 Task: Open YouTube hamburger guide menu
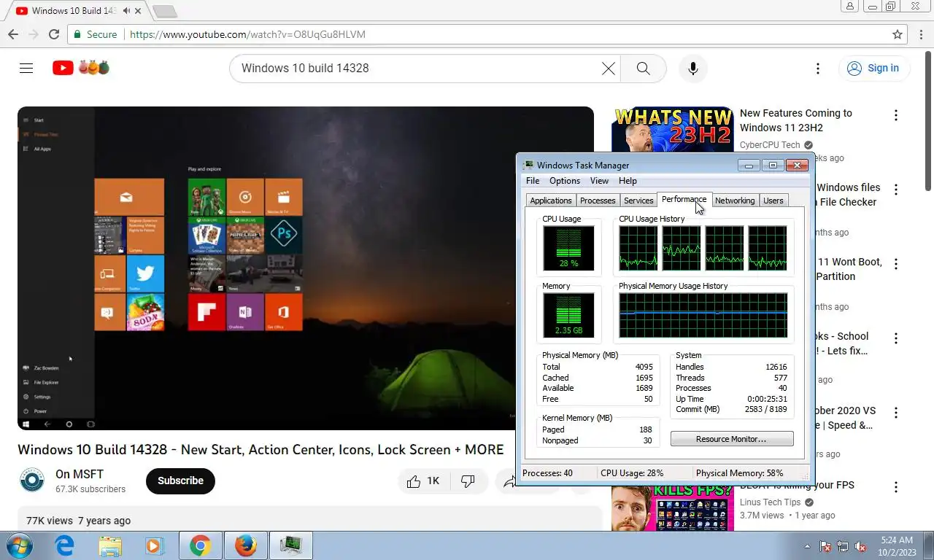pos(26,68)
